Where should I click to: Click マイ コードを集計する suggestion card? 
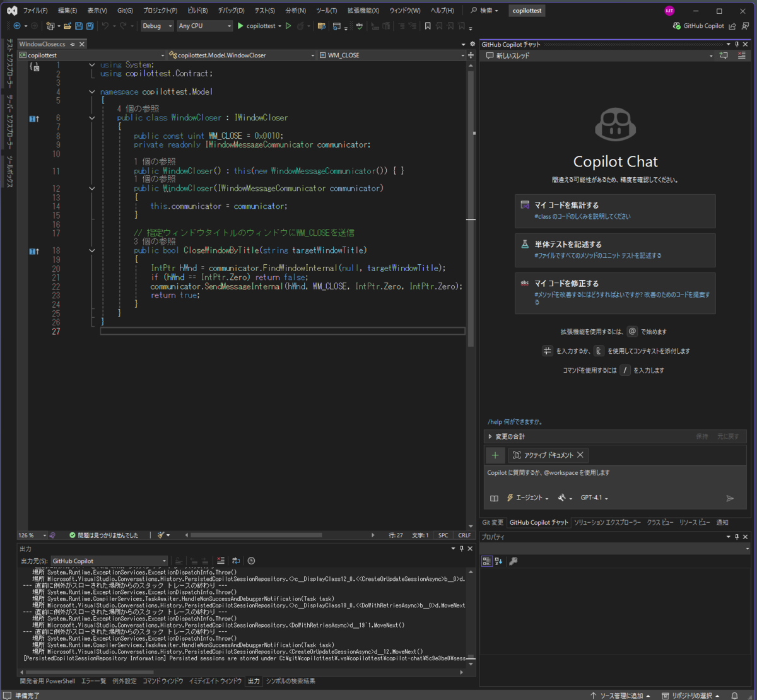pyautogui.click(x=615, y=211)
